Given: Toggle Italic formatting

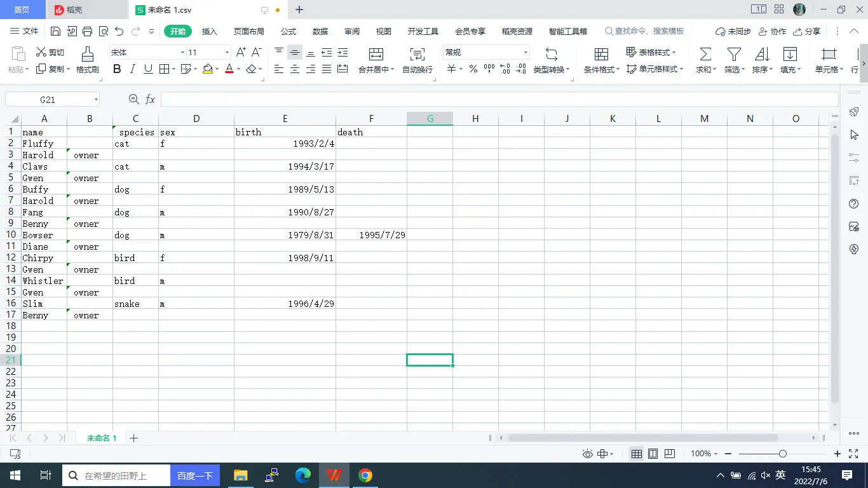Looking at the screenshot, I should tap(133, 69).
